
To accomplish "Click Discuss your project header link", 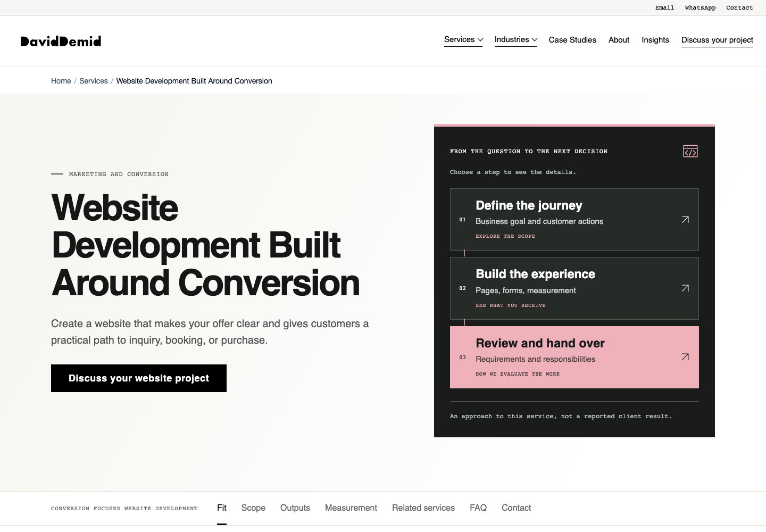I will (x=717, y=40).
